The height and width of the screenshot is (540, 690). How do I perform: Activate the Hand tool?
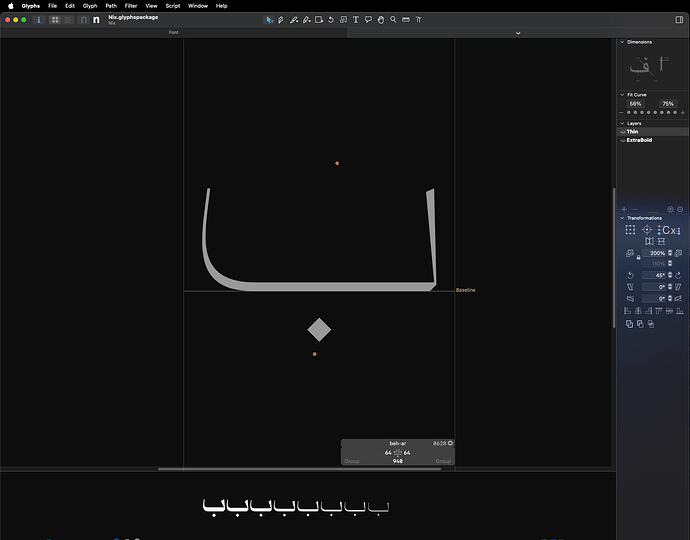[x=381, y=20]
